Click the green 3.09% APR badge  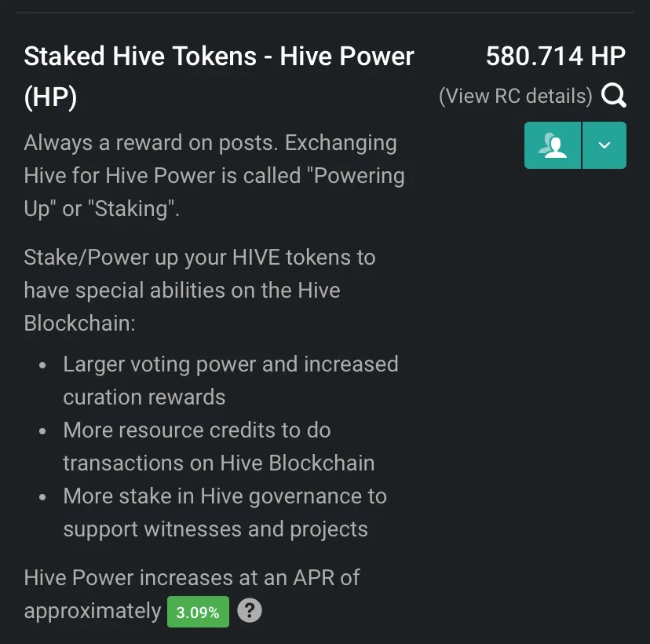[198, 612]
